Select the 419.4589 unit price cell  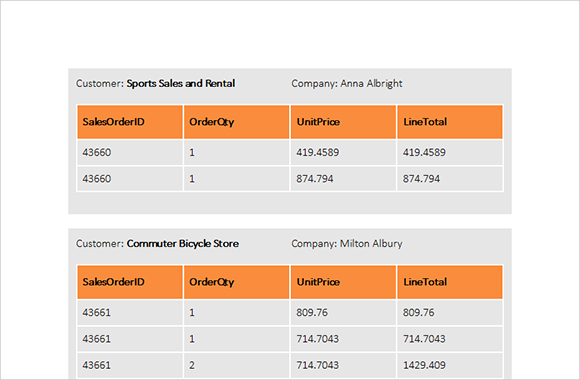click(343, 152)
